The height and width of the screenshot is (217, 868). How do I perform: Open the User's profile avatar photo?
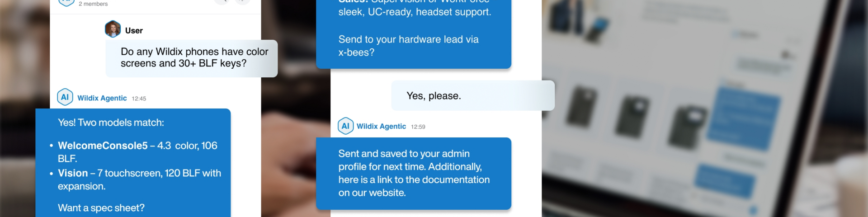[x=113, y=29]
